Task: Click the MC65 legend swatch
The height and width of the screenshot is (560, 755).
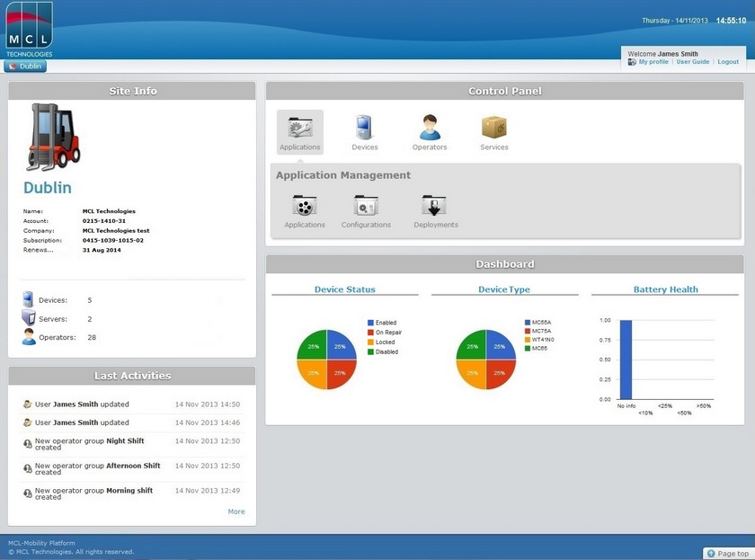Action: (x=528, y=348)
